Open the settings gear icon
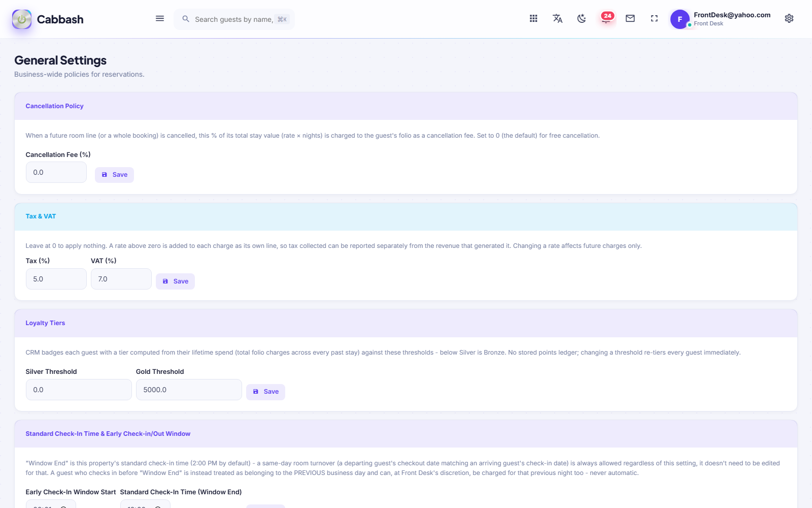Screen dimensions: 812x508 (789, 19)
